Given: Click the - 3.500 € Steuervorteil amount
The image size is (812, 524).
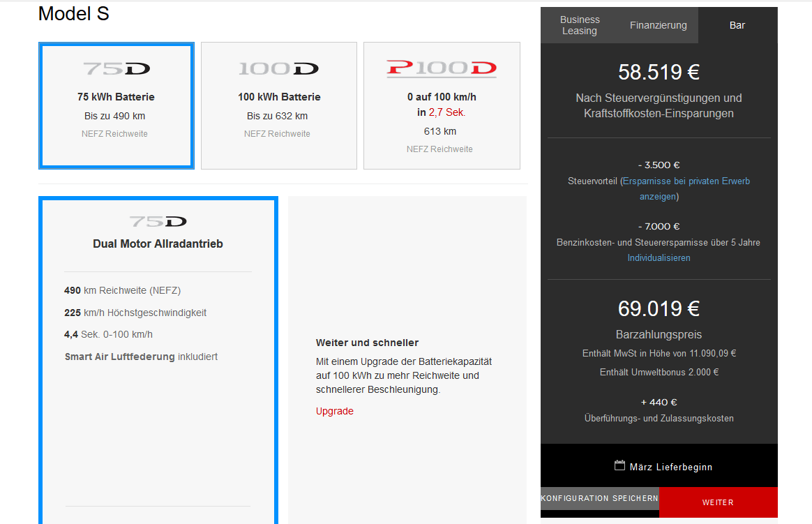Looking at the screenshot, I should (x=659, y=165).
